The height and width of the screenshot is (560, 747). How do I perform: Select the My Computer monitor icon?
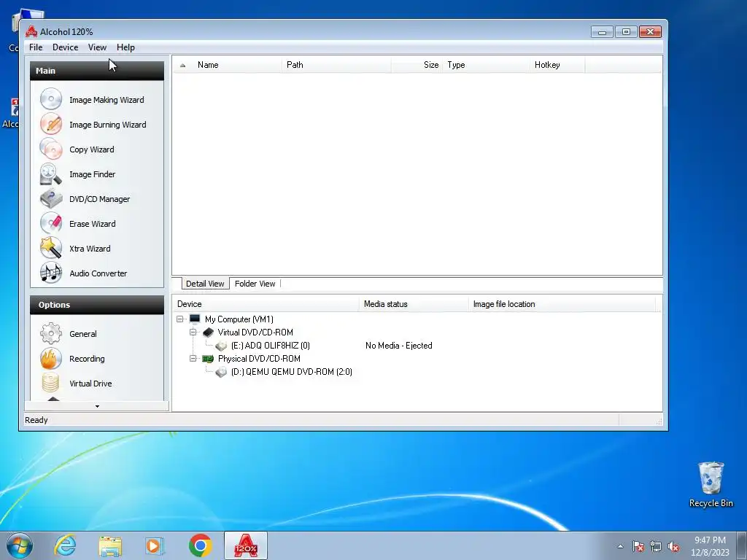tap(194, 319)
